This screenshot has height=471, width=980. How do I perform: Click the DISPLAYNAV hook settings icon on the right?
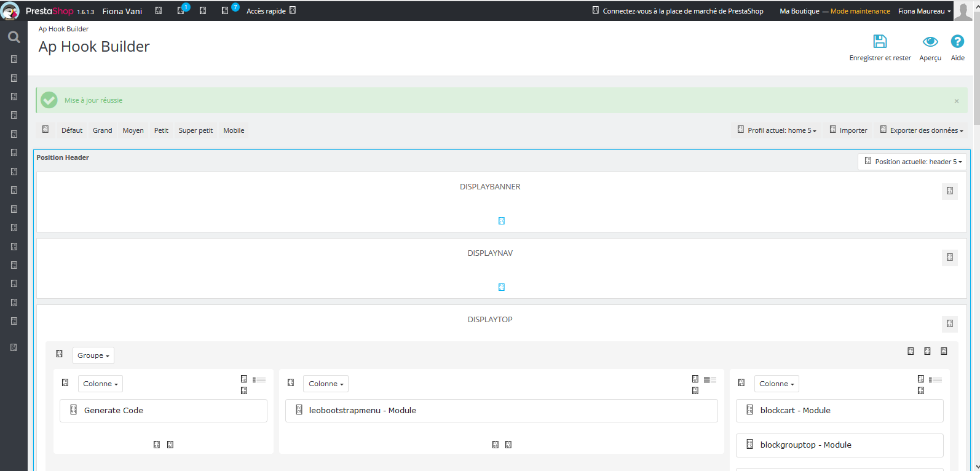click(950, 258)
